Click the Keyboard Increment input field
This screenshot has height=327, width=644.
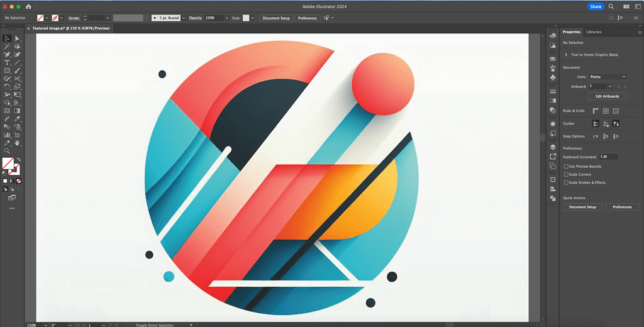tap(608, 156)
